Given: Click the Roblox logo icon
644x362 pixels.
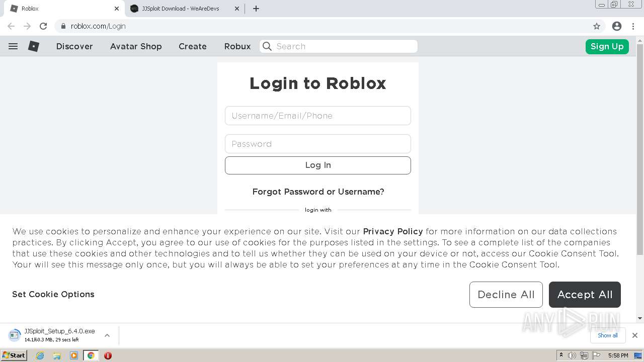Looking at the screenshot, I should click(34, 46).
